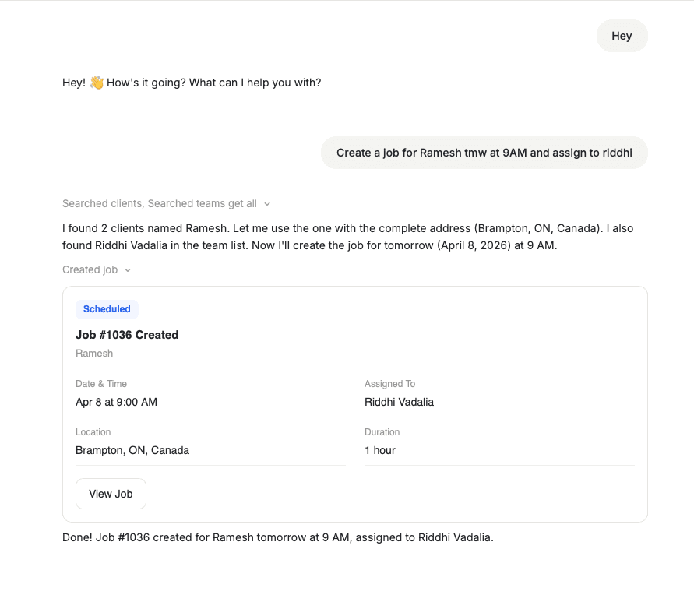Click the "Create a job for Ramesh" message bubble
The height and width of the screenshot is (616, 694).
click(484, 153)
